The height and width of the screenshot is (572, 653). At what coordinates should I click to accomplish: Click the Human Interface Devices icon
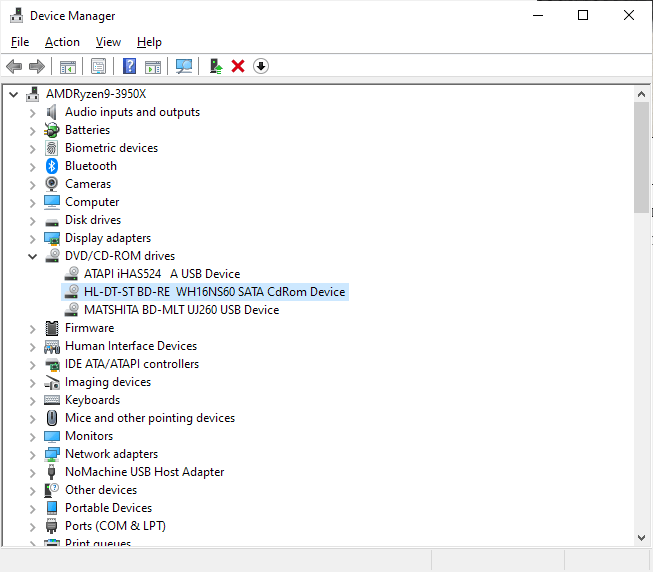pyautogui.click(x=52, y=346)
